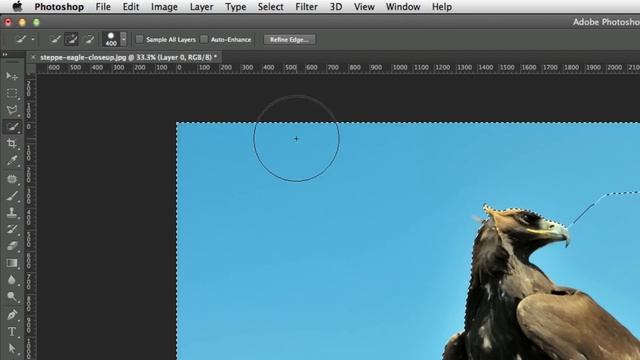The height and width of the screenshot is (360, 640).
Task: Open the Window menu
Action: [x=403, y=7]
